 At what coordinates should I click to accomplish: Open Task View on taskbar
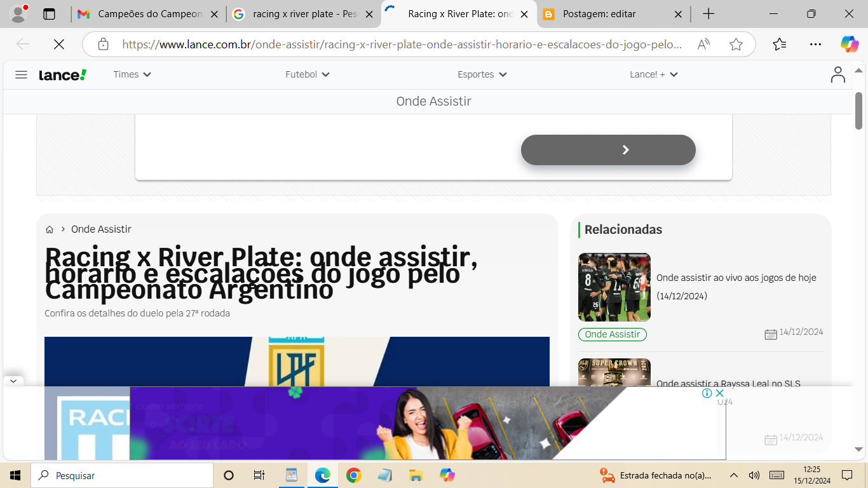pyautogui.click(x=259, y=475)
